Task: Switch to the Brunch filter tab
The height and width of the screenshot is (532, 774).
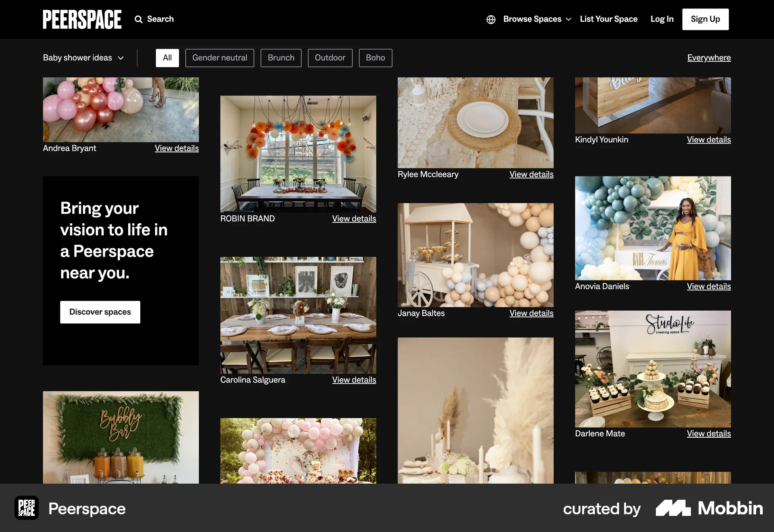Action: pos(281,58)
